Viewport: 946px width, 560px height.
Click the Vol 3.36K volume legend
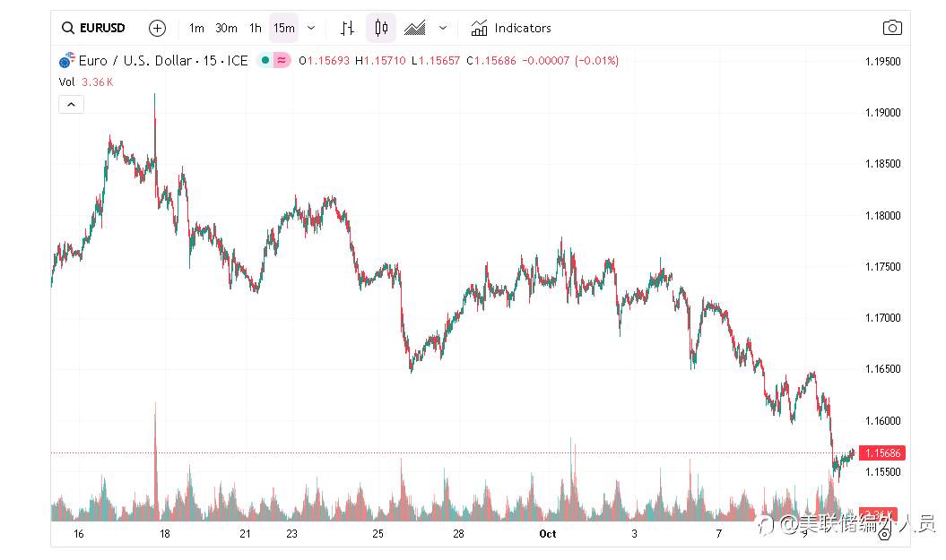[x=86, y=82]
